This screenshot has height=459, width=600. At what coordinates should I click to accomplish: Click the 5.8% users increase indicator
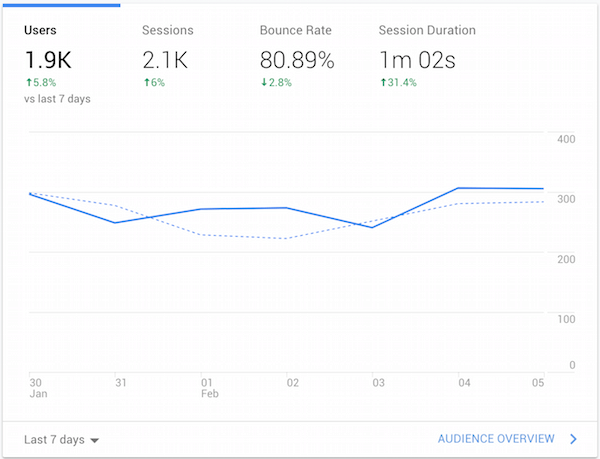pos(41,82)
